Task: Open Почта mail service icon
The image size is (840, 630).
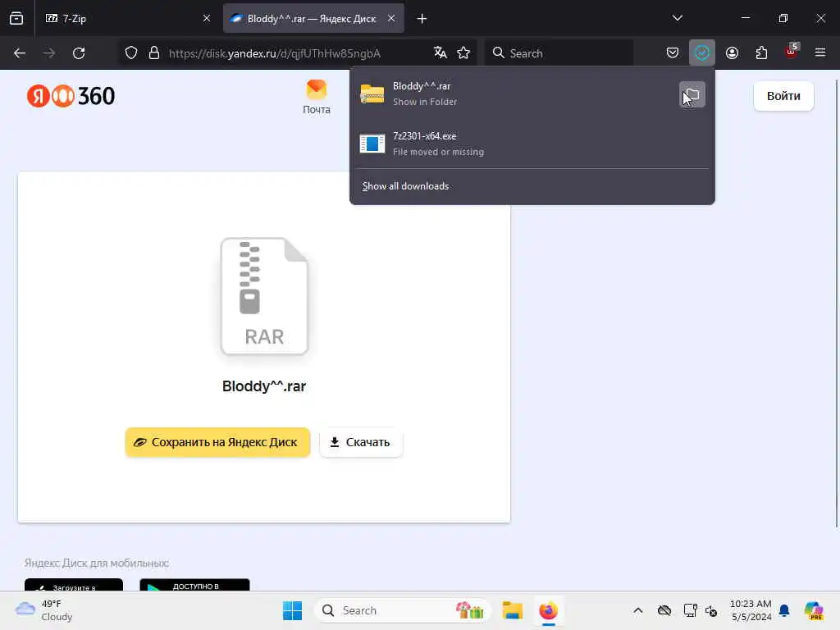Action: click(317, 97)
